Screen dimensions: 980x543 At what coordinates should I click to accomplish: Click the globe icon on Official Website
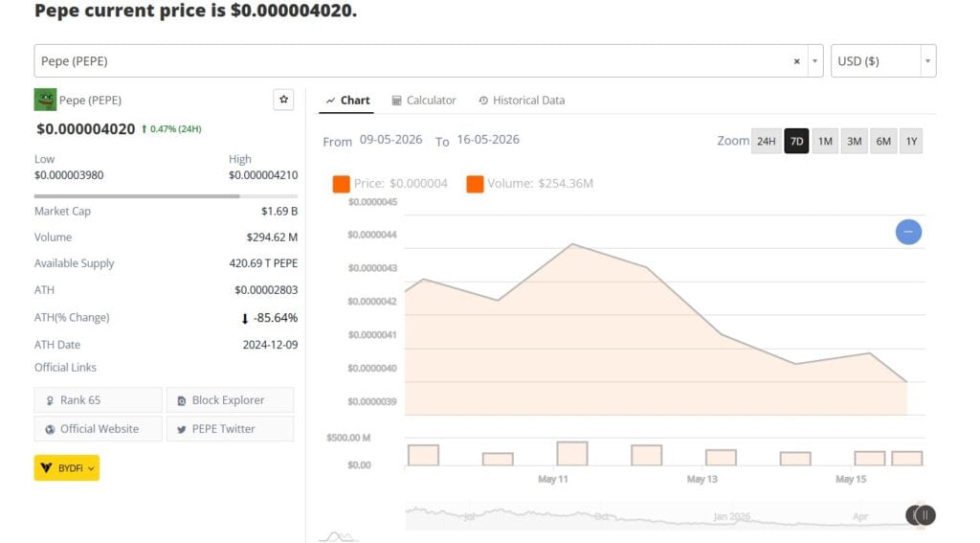pos(50,430)
